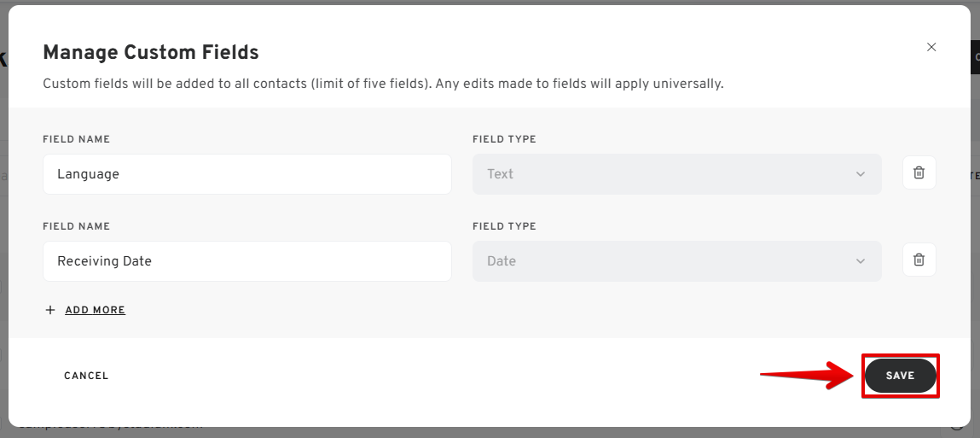Click the FIELD TYPE label above Date

pos(504,226)
